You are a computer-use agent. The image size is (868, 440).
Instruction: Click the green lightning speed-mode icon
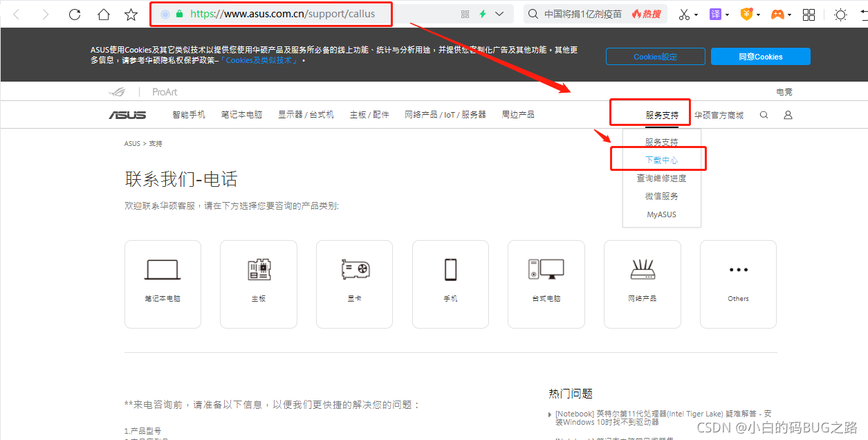pos(483,14)
